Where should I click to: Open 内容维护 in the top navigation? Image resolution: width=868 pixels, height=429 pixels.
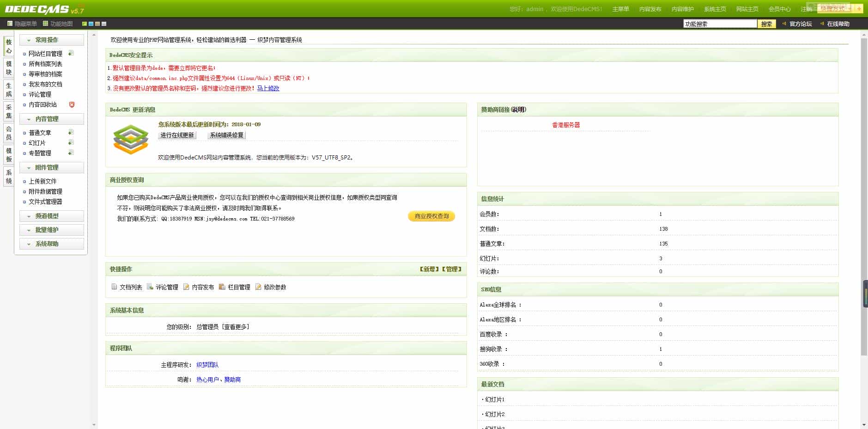[682, 9]
